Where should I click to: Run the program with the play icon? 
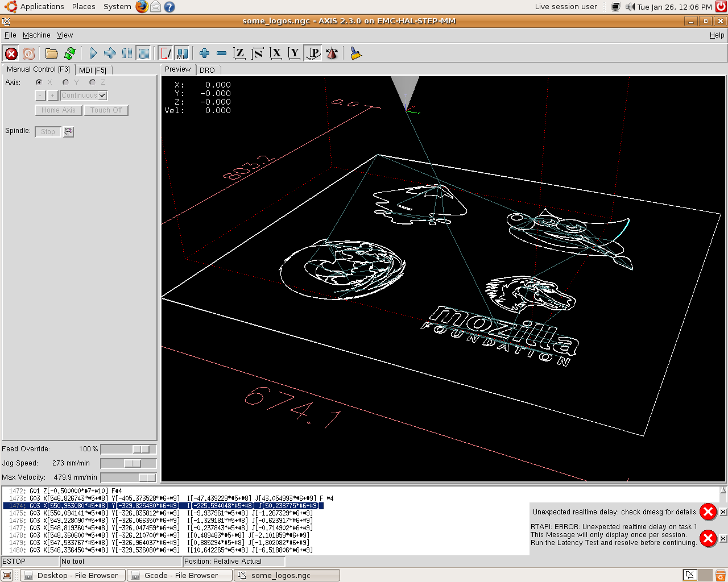[x=93, y=53]
